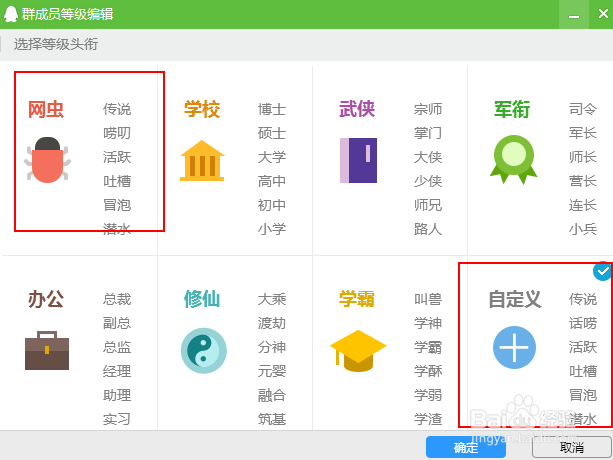The image size is (613, 460).
Task: Click the 连长 level in 军衔
Action: click(583, 205)
